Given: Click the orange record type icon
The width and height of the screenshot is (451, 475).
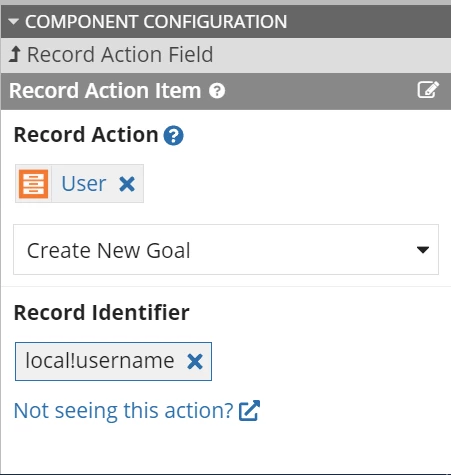Looking at the screenshot, I should (x=33, y=184).
